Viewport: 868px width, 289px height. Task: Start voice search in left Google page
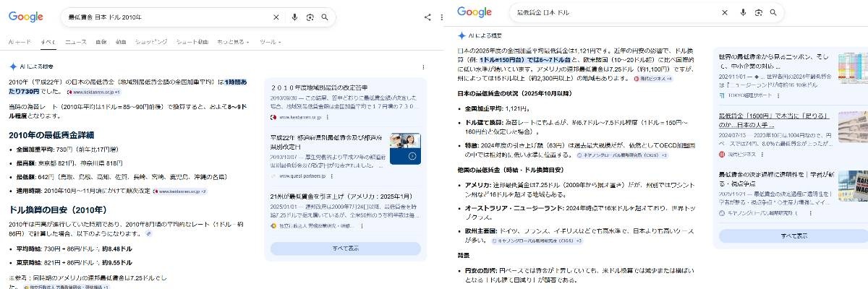point(294,17)
